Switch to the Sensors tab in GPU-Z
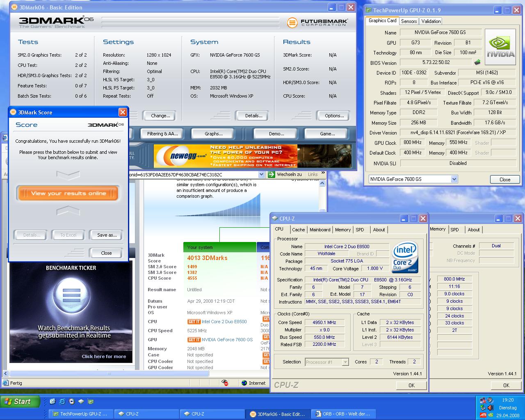This screenshot has height=420, width=525. (409, 21)
